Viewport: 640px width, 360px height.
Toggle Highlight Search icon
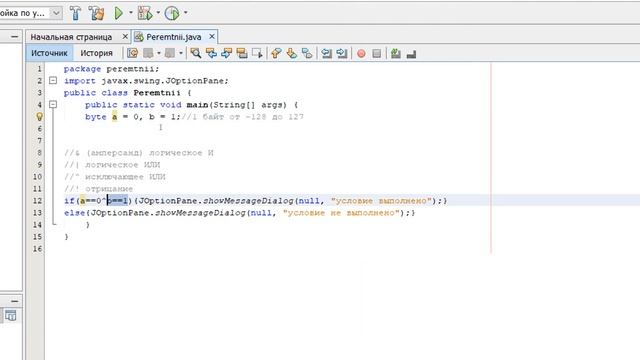pos(242,53)
